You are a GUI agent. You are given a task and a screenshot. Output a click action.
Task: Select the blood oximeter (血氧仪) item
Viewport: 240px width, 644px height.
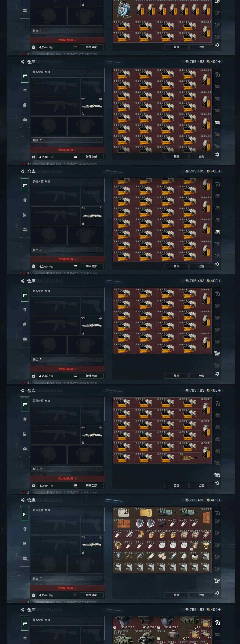pyautogui.click(x=184, y=556)
